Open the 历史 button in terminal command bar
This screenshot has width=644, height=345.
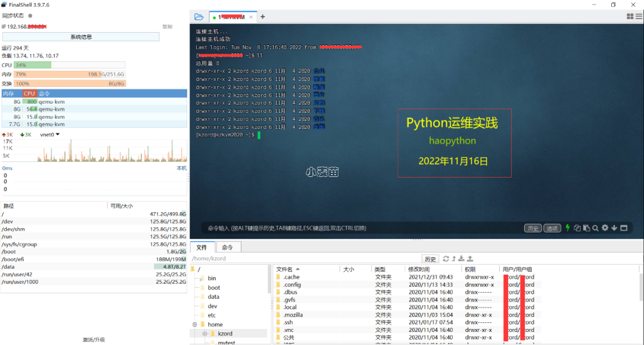click(x=532, y=228)
